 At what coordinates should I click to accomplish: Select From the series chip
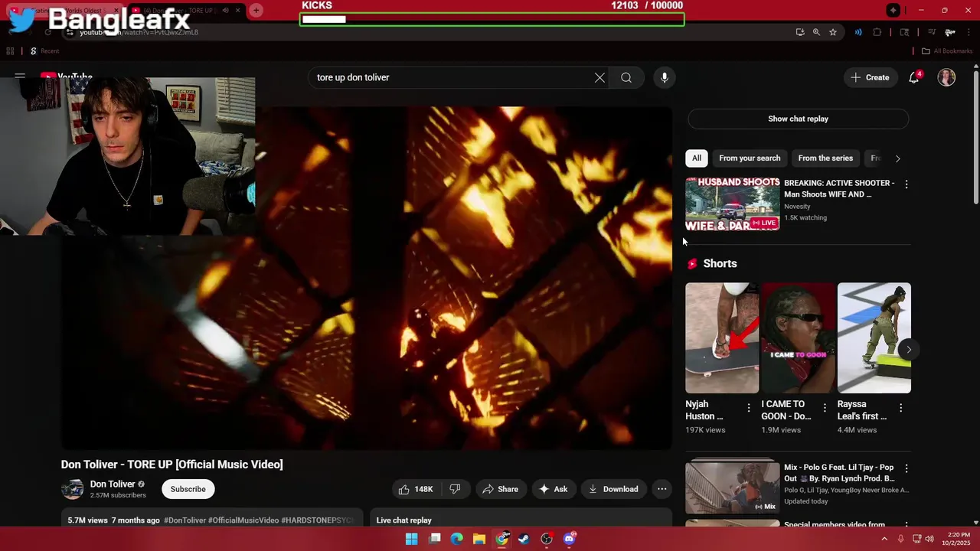point(825,158)
